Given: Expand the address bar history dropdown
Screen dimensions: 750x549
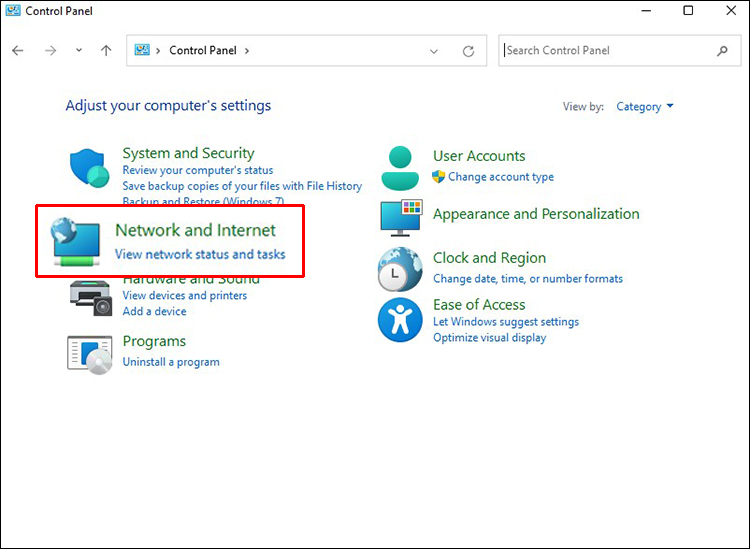Looking at the screenshot, I should coord(434,51).
